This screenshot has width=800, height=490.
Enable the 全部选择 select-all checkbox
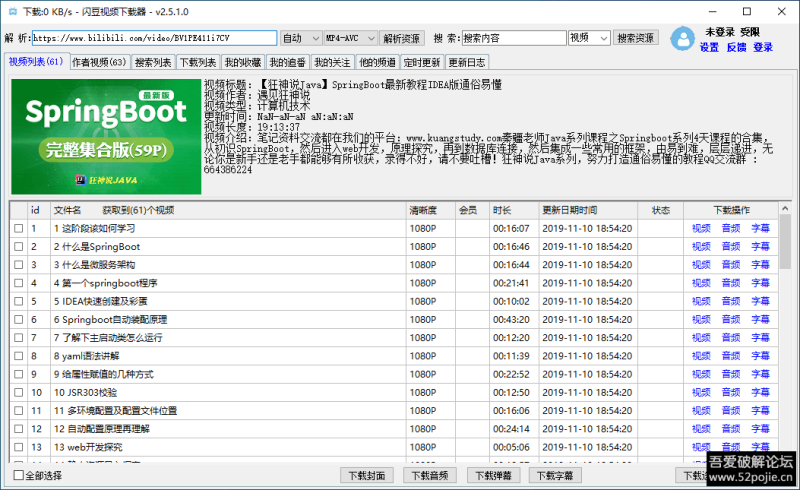[x=19, y=475]
